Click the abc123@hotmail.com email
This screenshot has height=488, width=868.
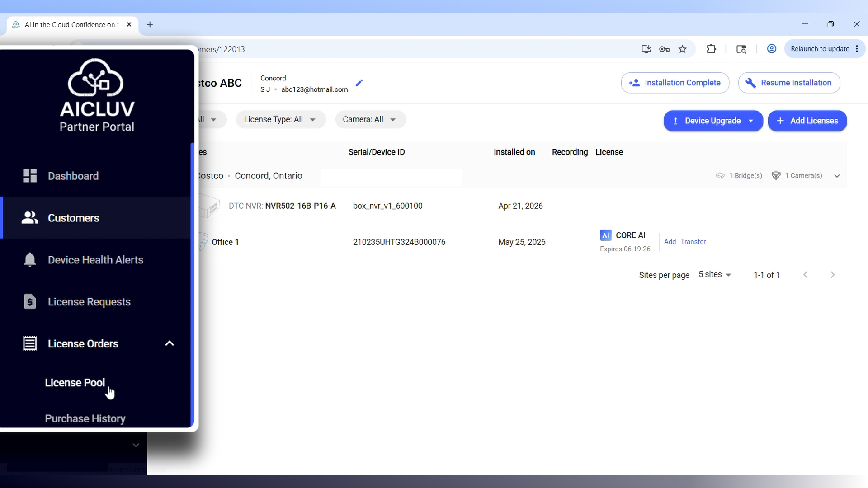coord(314,89)
